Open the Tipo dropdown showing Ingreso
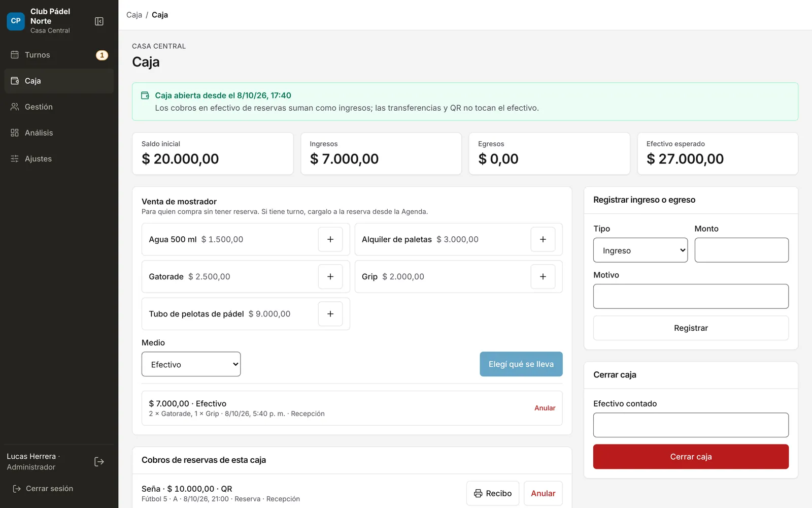The height and width of the screenshot is (508, 812). [x=640, y=250]
